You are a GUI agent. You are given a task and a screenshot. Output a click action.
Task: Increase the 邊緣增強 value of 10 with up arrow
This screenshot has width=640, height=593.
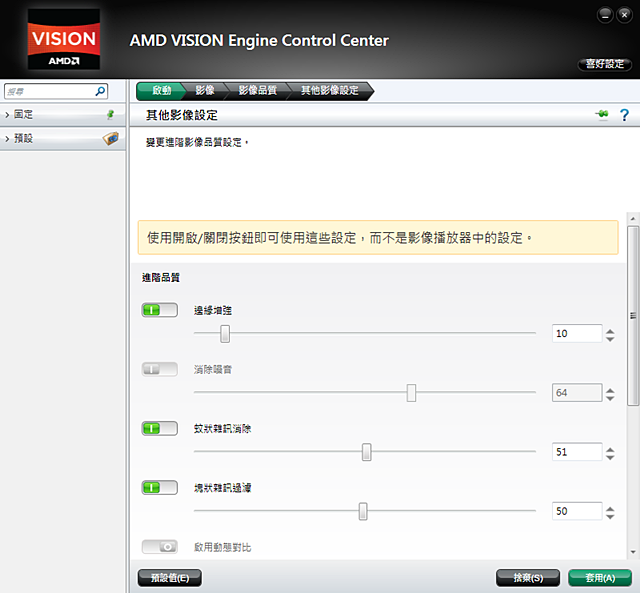pos(610,331)
